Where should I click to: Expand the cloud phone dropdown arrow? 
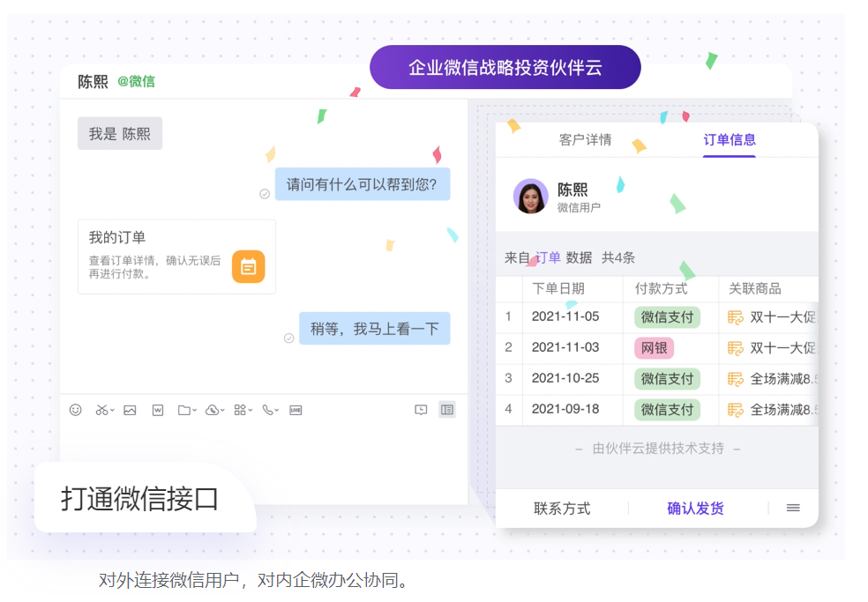point(222,411)
